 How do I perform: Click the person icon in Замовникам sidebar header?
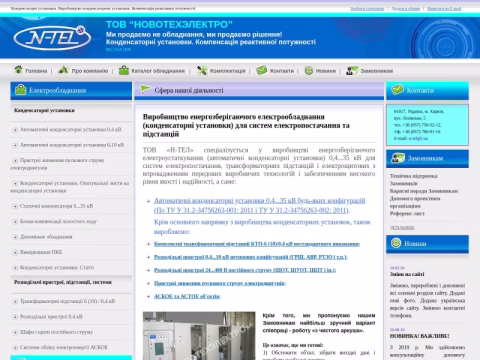[x=398, y=158]
